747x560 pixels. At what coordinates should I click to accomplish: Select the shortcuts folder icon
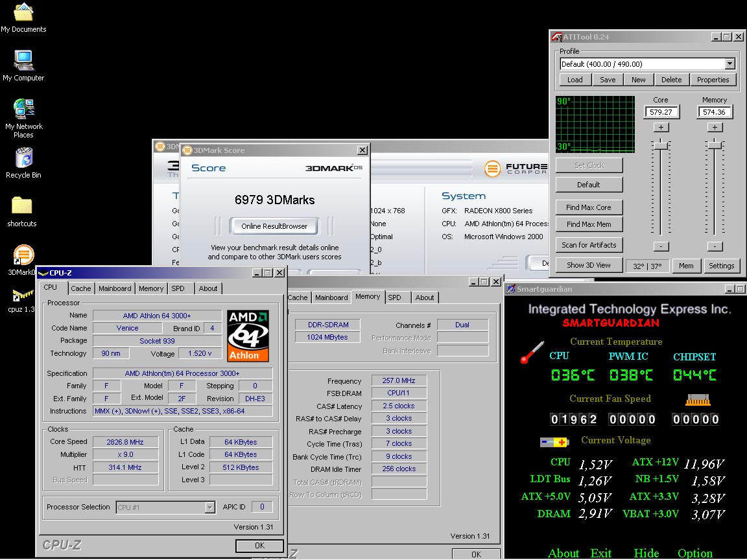(x=22, y=211)
